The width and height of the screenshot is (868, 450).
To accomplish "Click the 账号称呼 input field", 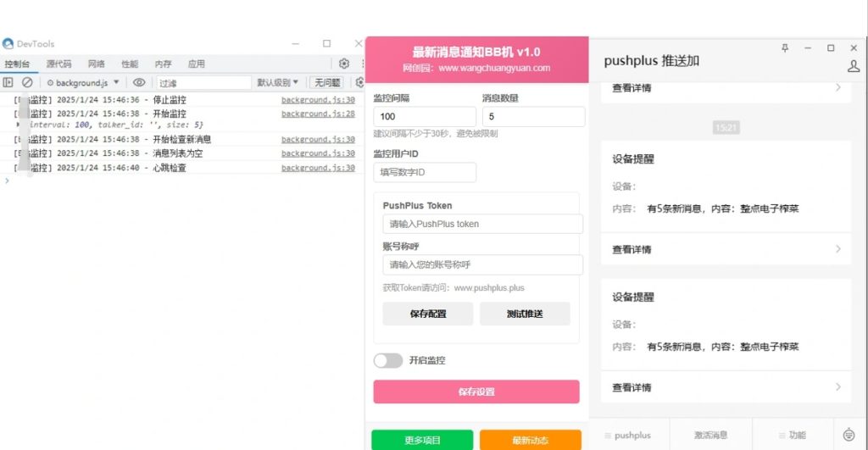I will pos(482,264).
